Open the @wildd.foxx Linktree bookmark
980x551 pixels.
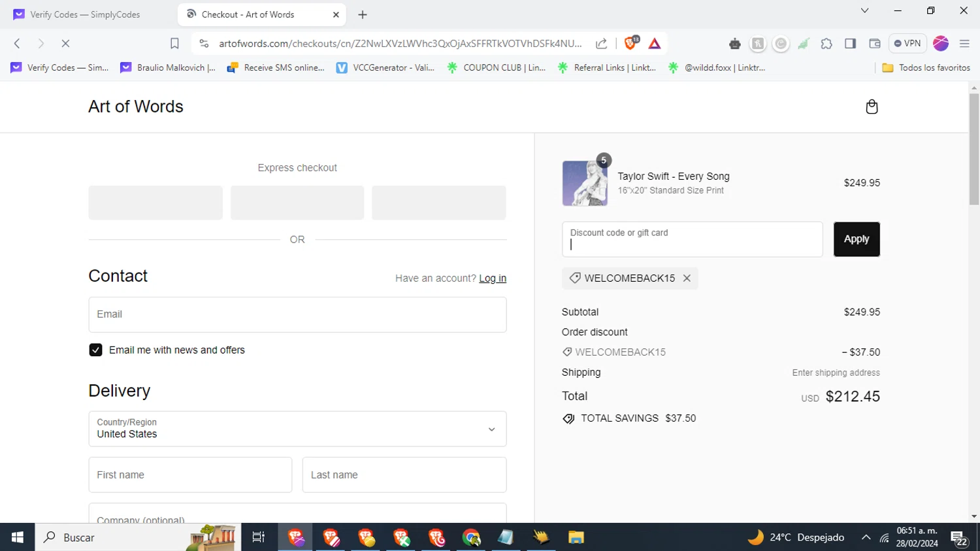tap(717, 67)
